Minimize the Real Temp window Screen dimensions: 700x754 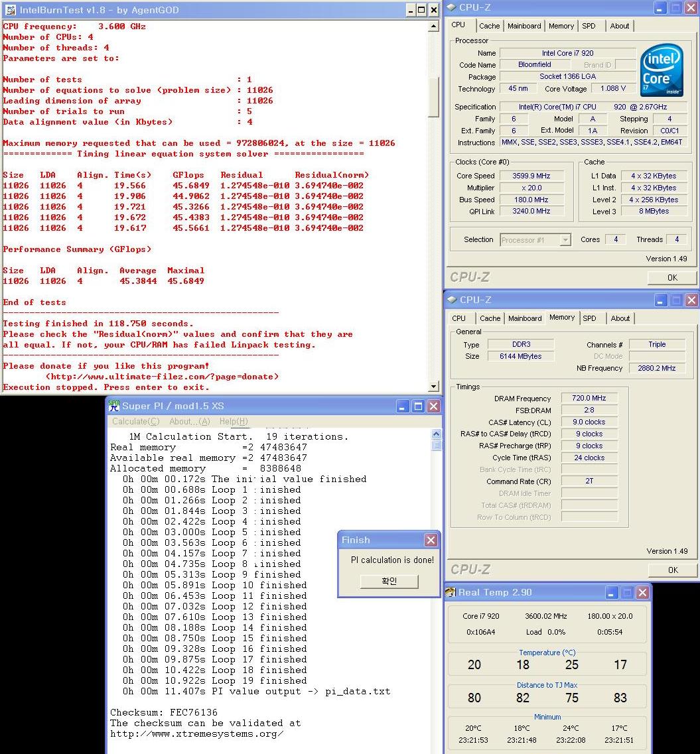coord(612,592)
